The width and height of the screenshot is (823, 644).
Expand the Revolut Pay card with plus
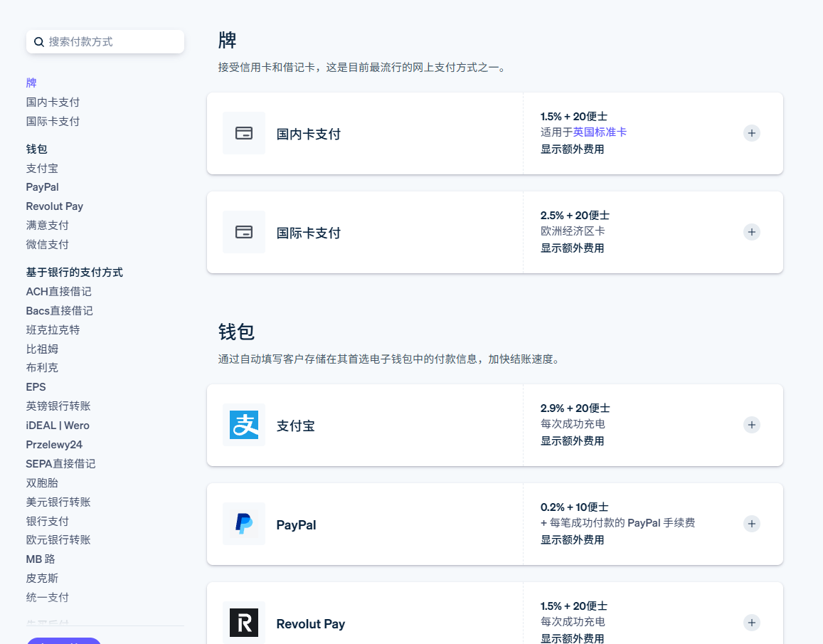(x=752, y=623)
